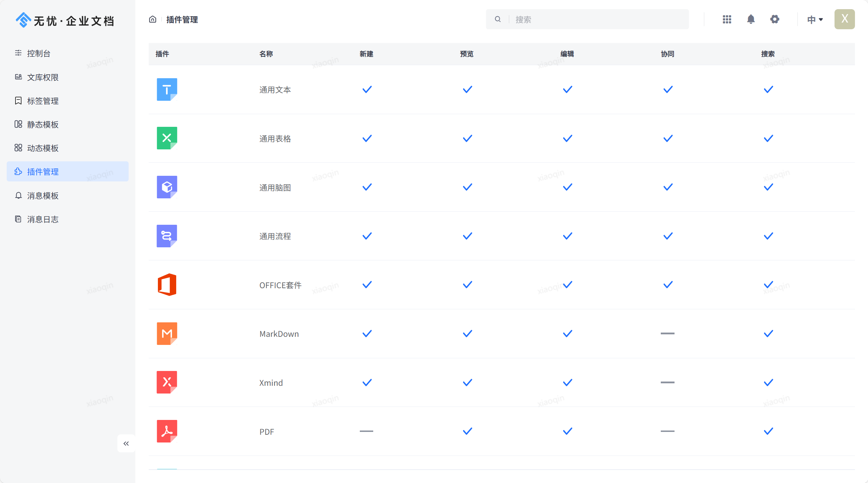
Task: Toggle 预览 checkmark for 通用表格
Action: (467, 138)
